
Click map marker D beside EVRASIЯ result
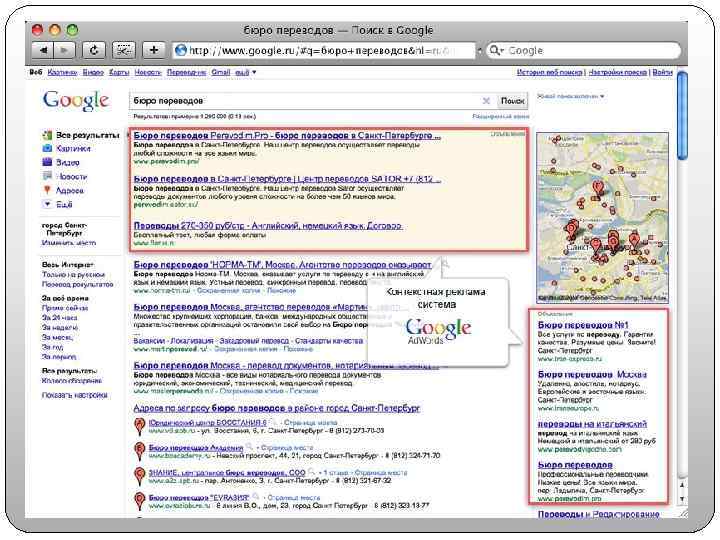pyautogui.click(x=140, y=501)
